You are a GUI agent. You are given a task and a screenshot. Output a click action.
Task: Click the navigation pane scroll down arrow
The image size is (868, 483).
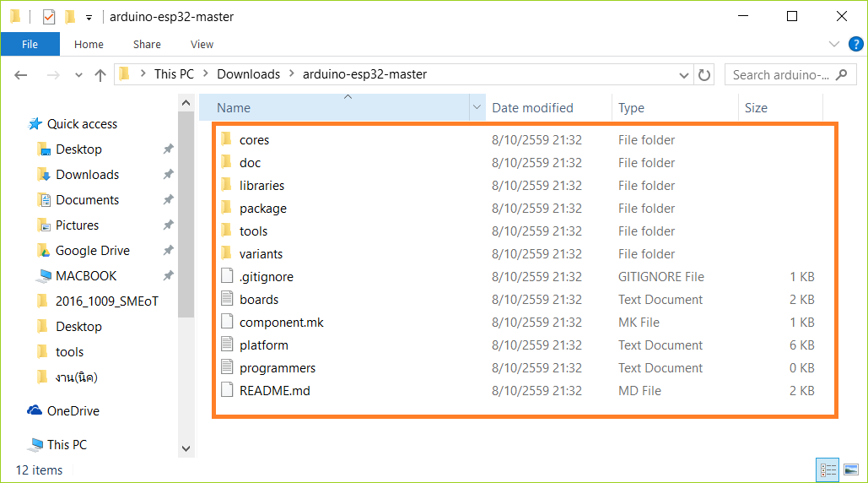pyautogui.click(x=186, y=448)
